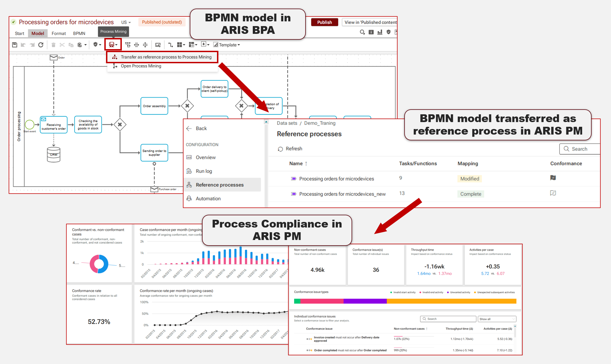The height and width of the screenshot is (364, 611).
Task: Switch to the Format tab
Action: (x=58, y=33)
